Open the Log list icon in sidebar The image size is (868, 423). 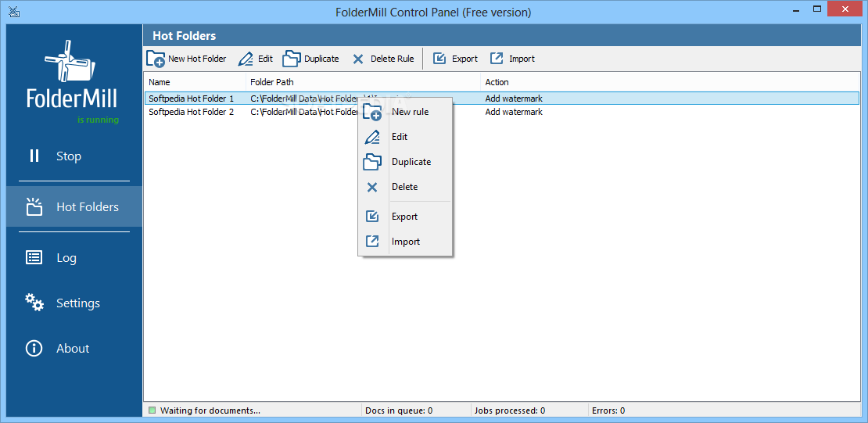[x=34, y=257]
